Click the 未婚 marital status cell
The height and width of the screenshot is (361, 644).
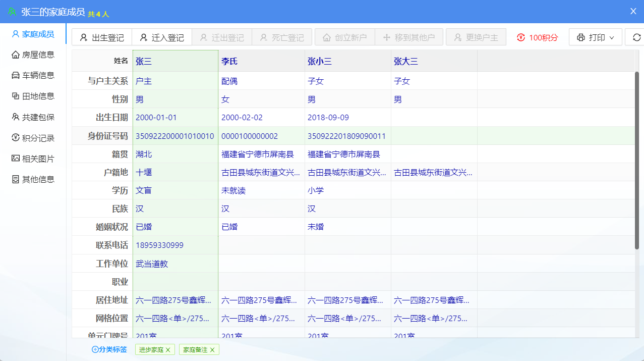pyautogui.click(x=348, y=227)
